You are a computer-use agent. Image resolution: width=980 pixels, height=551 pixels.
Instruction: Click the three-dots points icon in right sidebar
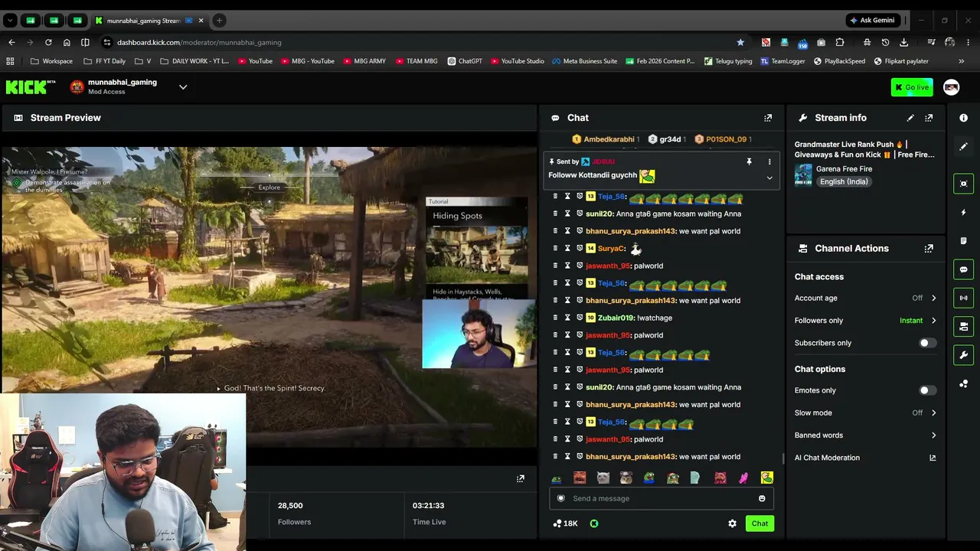[964, 383]
